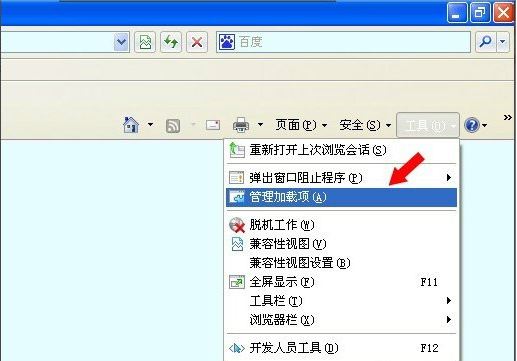
Task: Click the manage add-ons menu icon
Action: tap(237, 197)
